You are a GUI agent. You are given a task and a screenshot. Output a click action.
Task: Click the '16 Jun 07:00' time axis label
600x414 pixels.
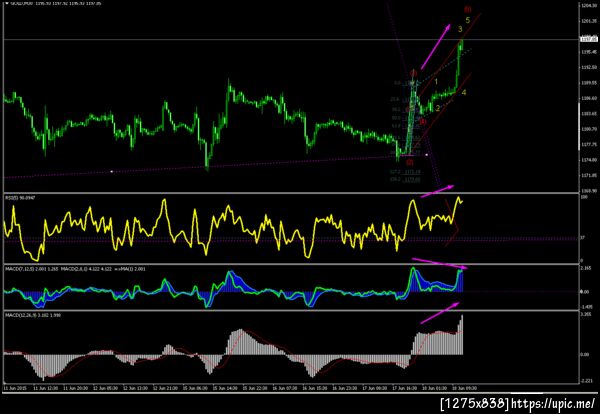point(285,388)
